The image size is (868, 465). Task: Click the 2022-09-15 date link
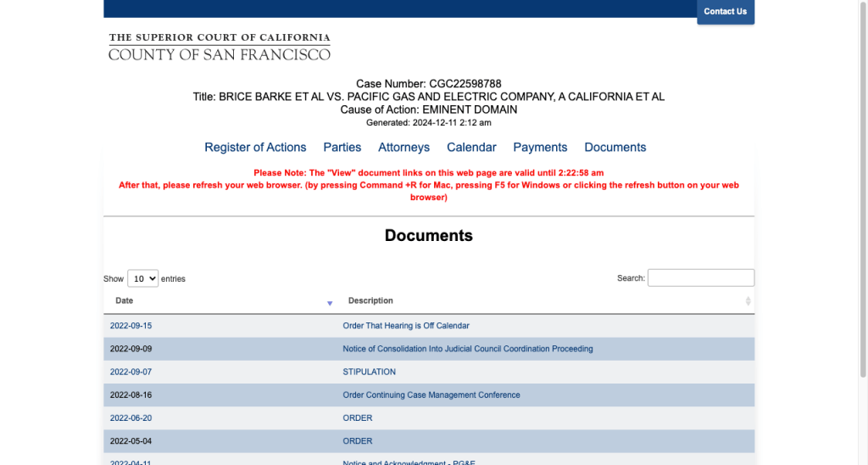coord(131,326)
